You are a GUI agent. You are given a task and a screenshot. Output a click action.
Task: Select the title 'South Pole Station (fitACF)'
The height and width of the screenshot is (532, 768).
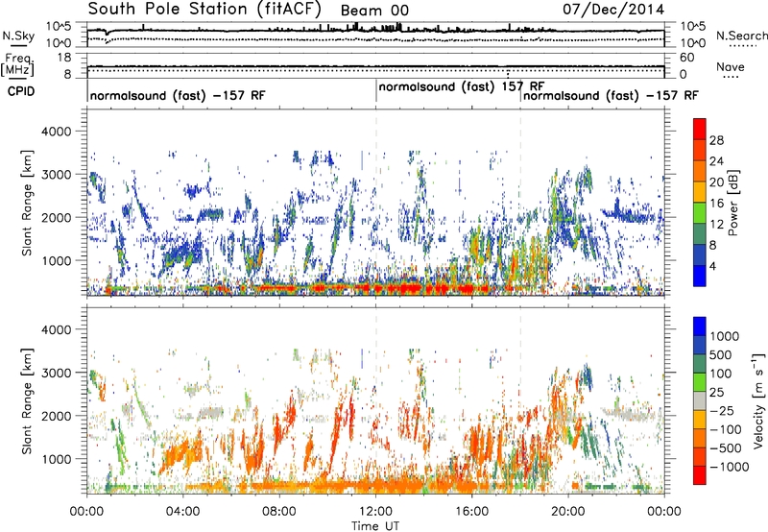pos(204,9)
